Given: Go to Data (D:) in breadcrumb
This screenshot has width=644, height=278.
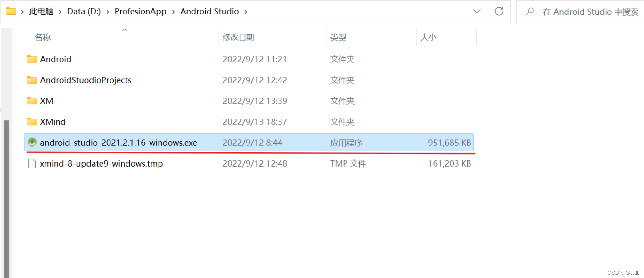Looking at the screenshot, I should (84, 12).
